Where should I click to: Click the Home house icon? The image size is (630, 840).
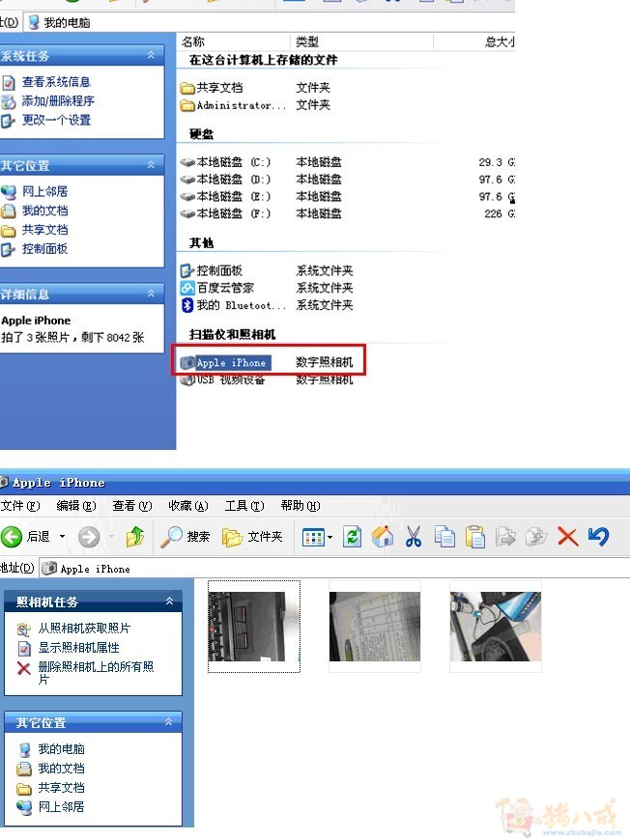point(383,537)
